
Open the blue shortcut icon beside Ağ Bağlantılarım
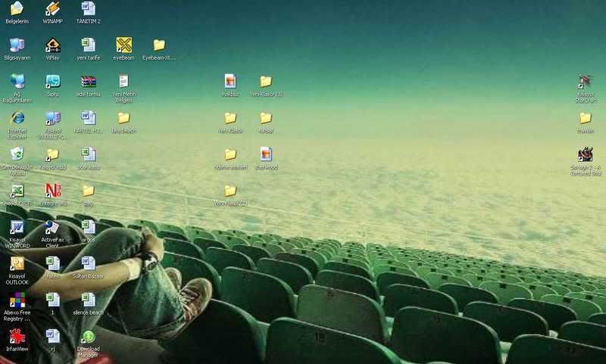(52, 81)
